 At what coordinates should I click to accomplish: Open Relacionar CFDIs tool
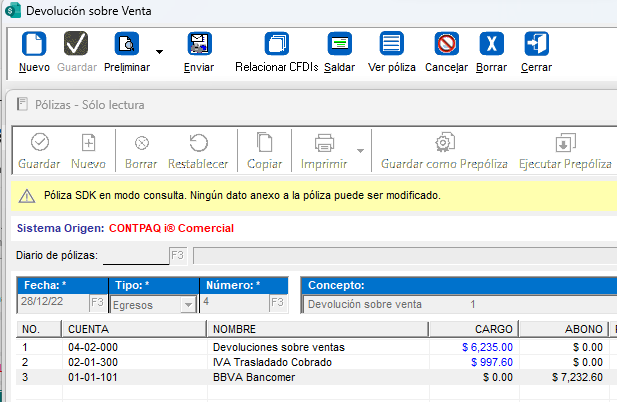[x=275, y=46]
